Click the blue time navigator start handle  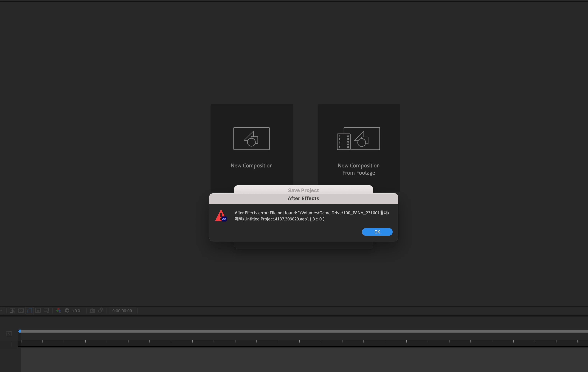point(20,331)
